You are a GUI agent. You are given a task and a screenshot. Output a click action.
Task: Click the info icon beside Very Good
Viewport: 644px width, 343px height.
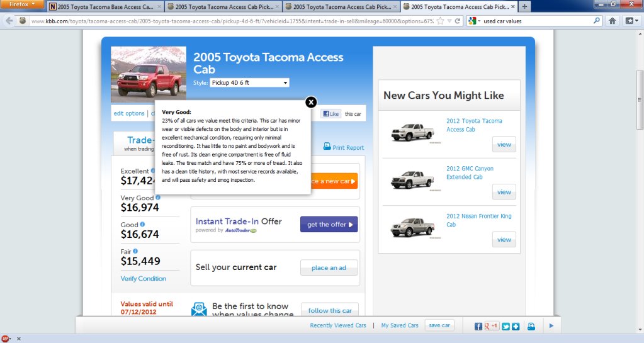158,197
